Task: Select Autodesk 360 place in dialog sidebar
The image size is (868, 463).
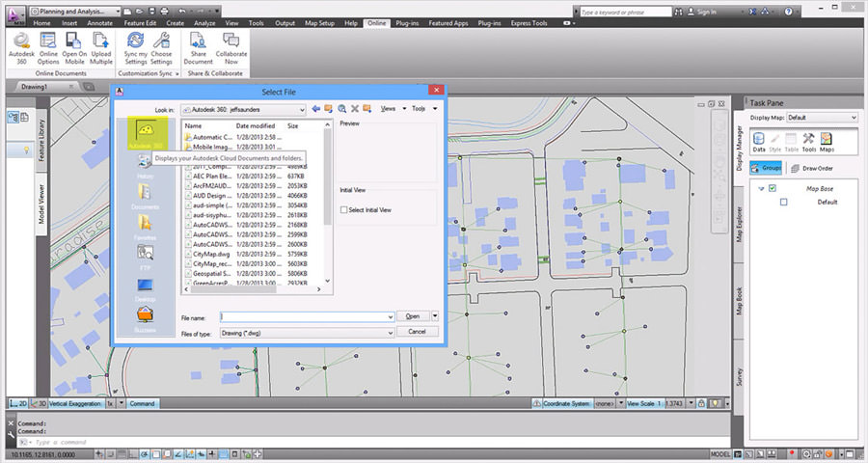Action: (146, 135)
